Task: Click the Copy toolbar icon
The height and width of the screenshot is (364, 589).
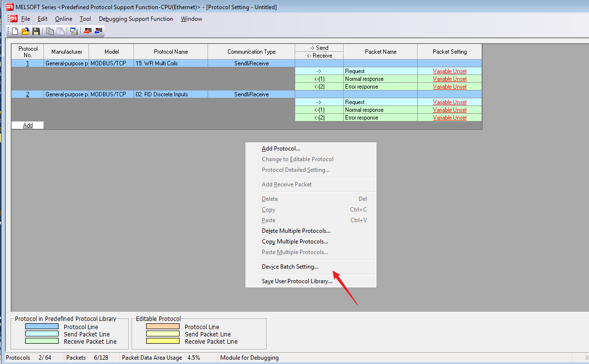Action: click(x=50, y=31)
